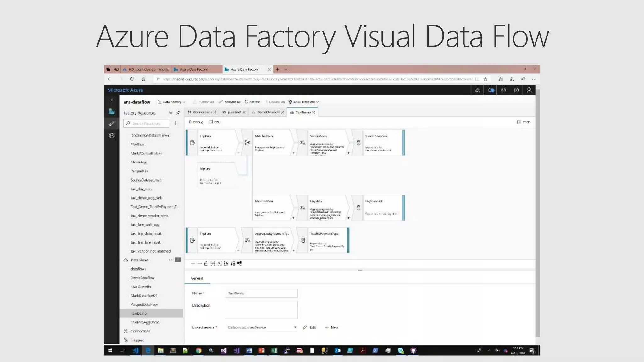Image resolution: width=644 pixels, height=362 pixels.
Task: Click the browser home button
Action: click(143, 79)
